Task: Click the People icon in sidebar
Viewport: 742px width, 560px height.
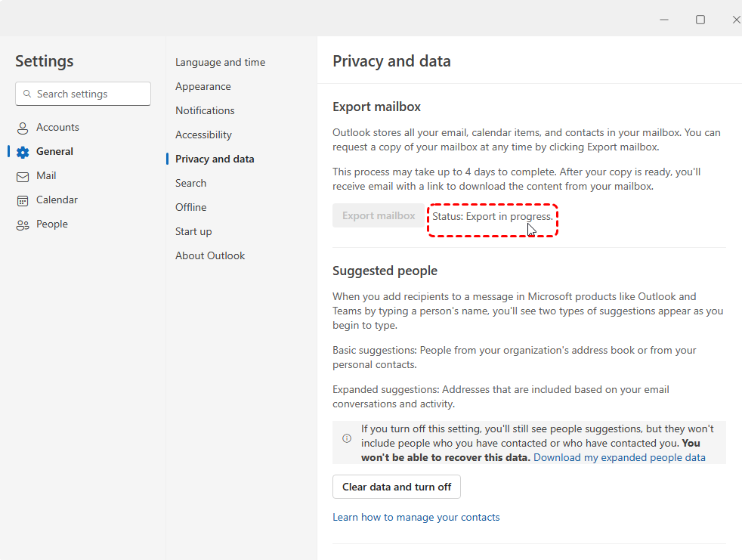Action: [23, 224]
